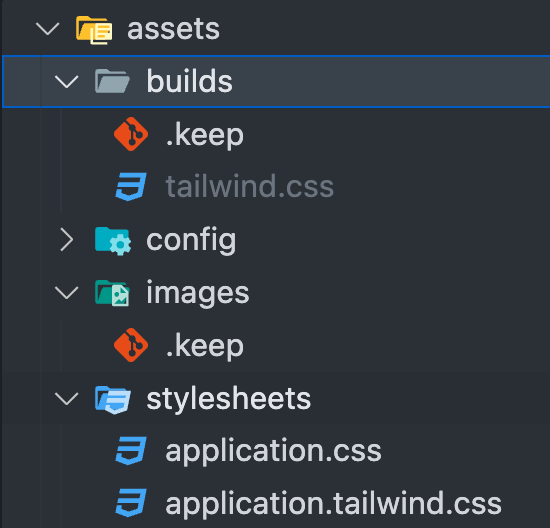Click the CSS icon beside application.css
The height and width of the screenshot is (528, 550).
click(x=131, y=450)
